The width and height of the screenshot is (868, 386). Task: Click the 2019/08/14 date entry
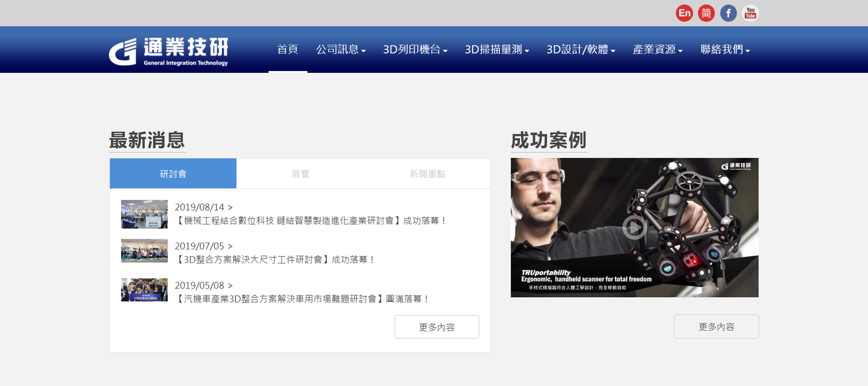203,207
